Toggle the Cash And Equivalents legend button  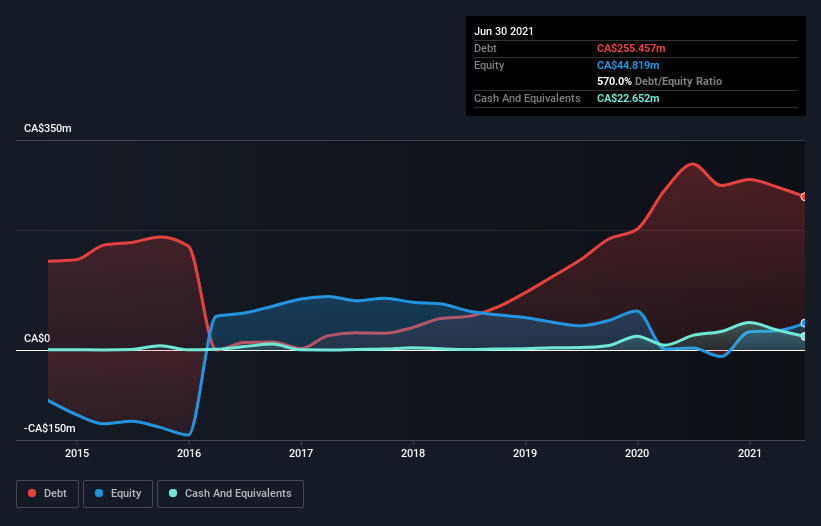(230, 494)
